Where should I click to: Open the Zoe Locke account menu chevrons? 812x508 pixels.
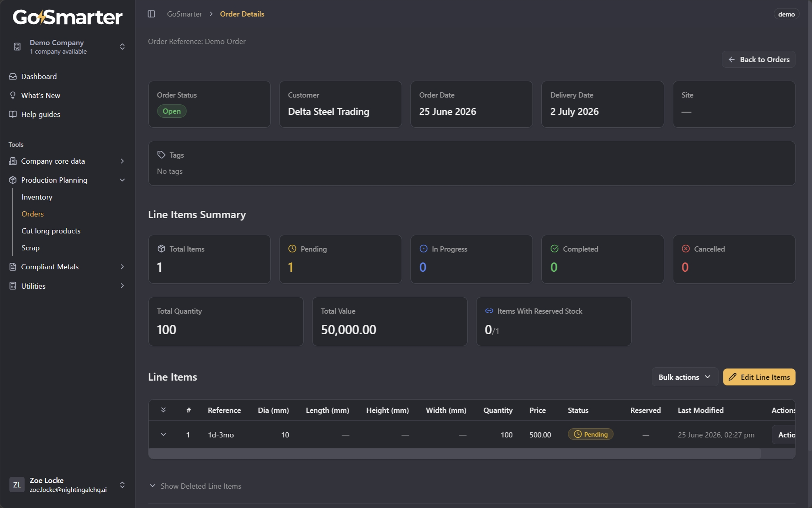point(122,485)
